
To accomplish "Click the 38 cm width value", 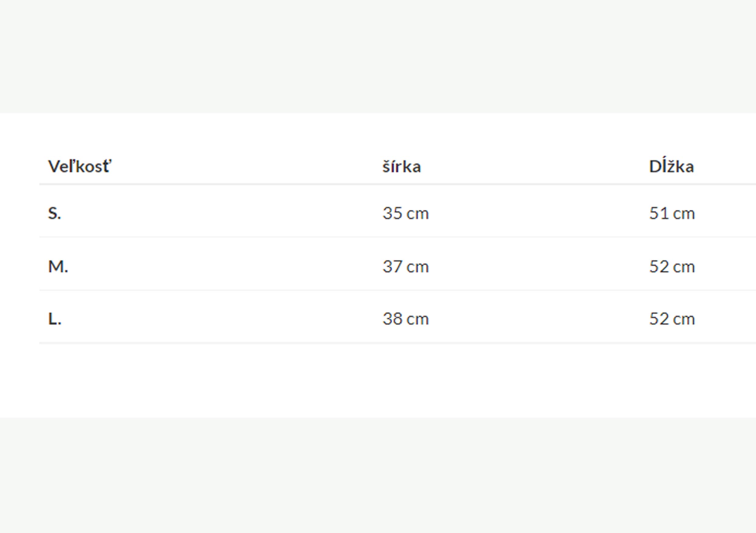I will (x=405, y=319).
